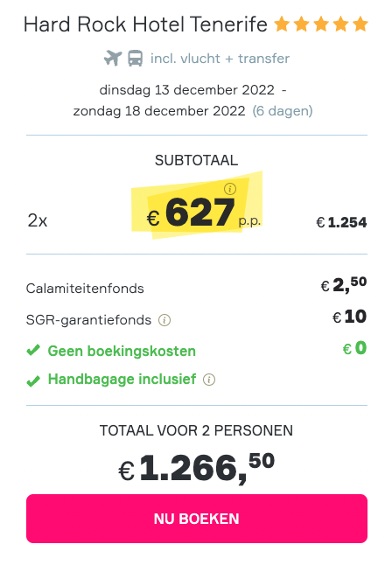The height and width of the screenshot is (572, 392).
Task: Open info icon above 627 price
Action: point(230,189)
